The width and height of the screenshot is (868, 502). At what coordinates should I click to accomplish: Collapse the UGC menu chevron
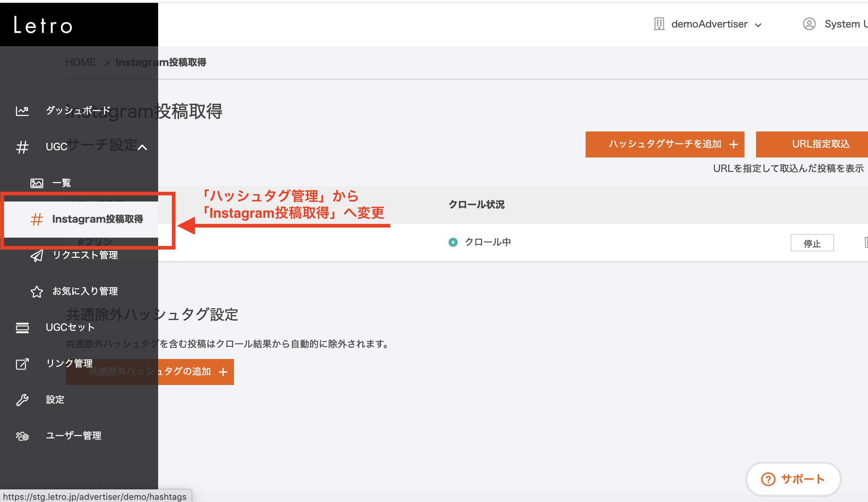point(142,147)
